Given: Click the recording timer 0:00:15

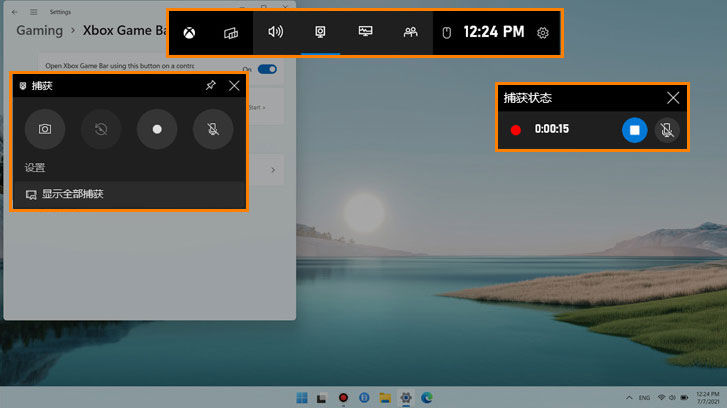Looking at the screenshot, I should coord(552,129).
